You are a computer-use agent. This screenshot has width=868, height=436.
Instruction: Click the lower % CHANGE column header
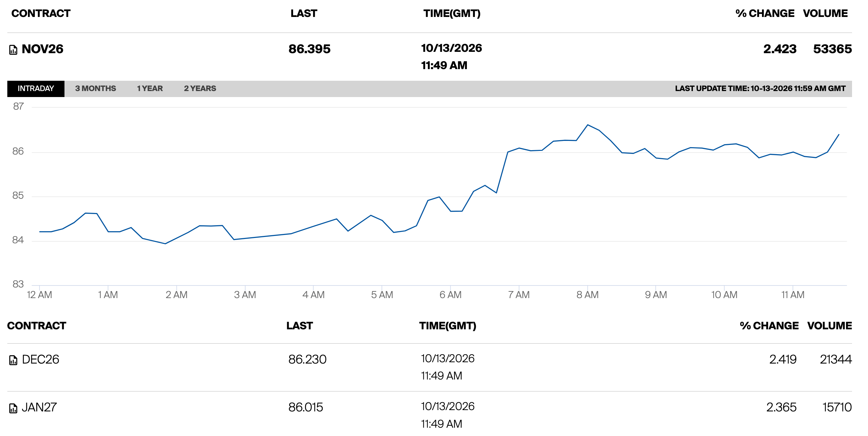(x=769, y=326)
